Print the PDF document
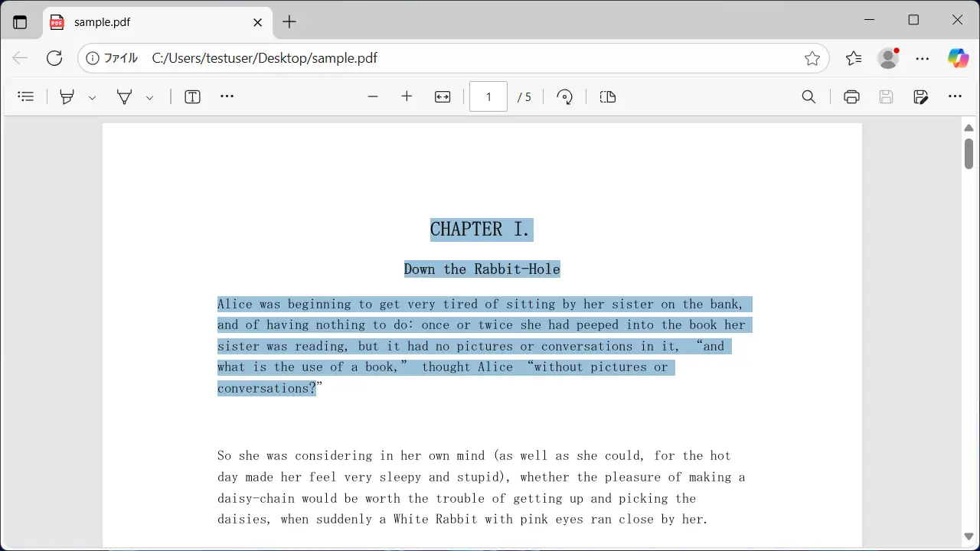Viewport: 980px width, 551px height. point(851,96)
